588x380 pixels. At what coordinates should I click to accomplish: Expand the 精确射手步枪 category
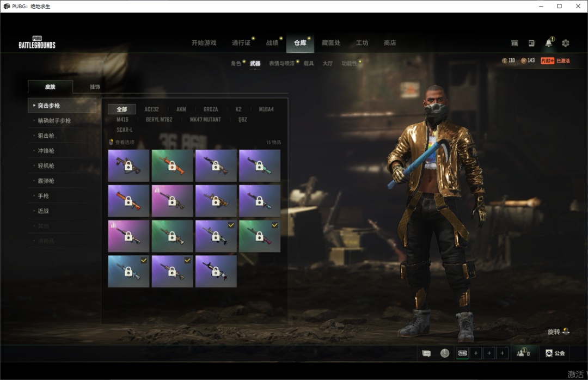(62, 121)
